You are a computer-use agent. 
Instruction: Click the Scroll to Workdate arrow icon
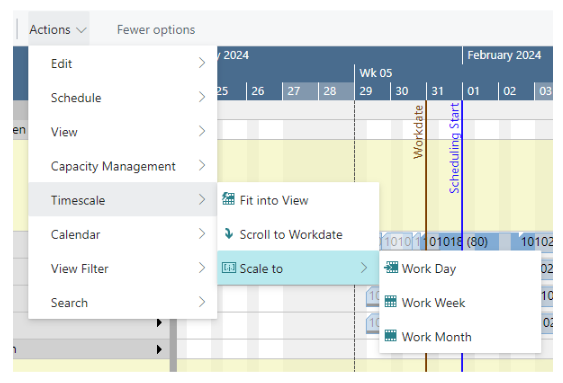pyautogui.click(x=228, y=233)
